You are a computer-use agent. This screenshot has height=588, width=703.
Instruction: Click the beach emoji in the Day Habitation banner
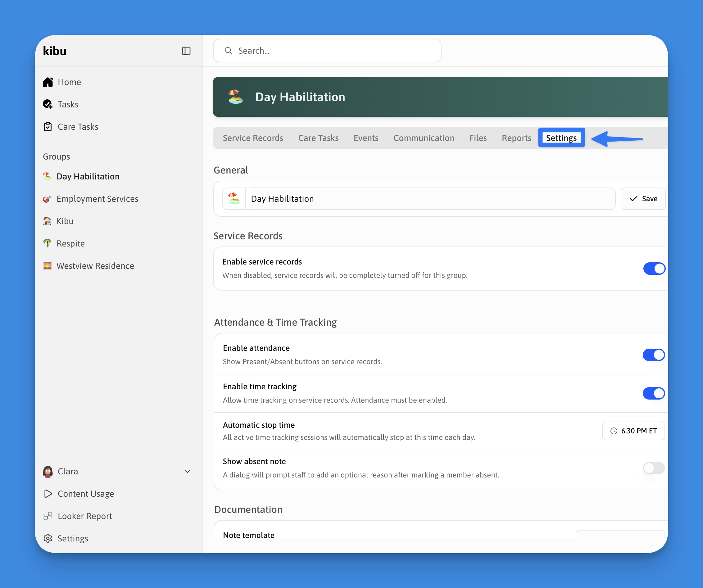[x=235, y=97]
